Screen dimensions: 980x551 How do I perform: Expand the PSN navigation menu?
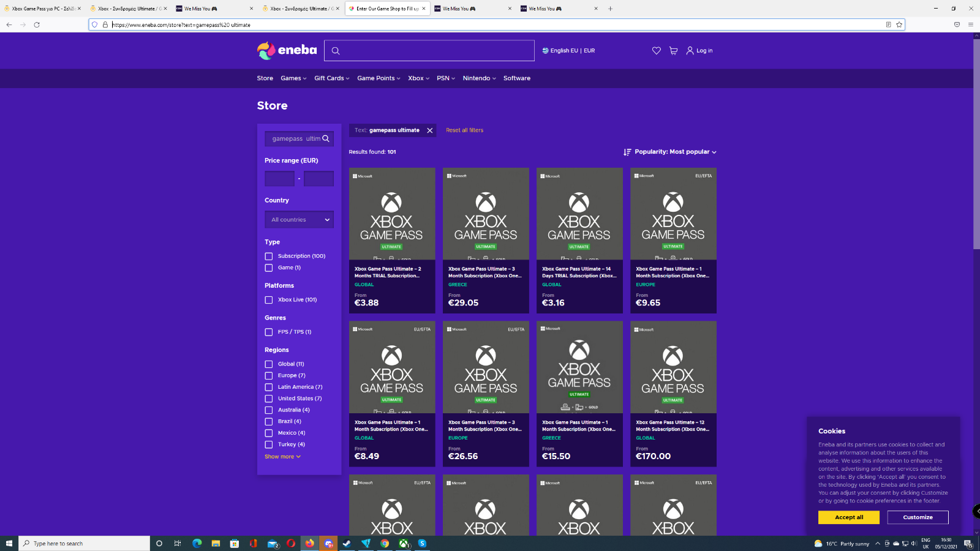click(446, 78)
